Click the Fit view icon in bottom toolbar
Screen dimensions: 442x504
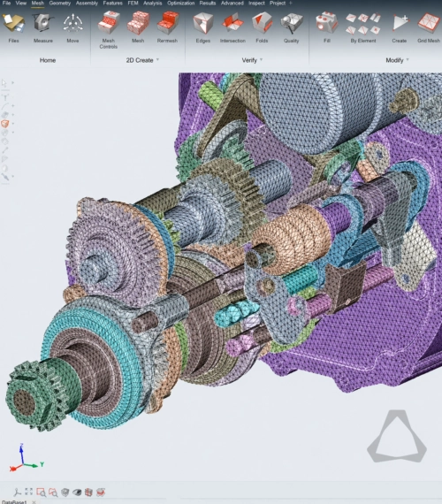point(29,492)
